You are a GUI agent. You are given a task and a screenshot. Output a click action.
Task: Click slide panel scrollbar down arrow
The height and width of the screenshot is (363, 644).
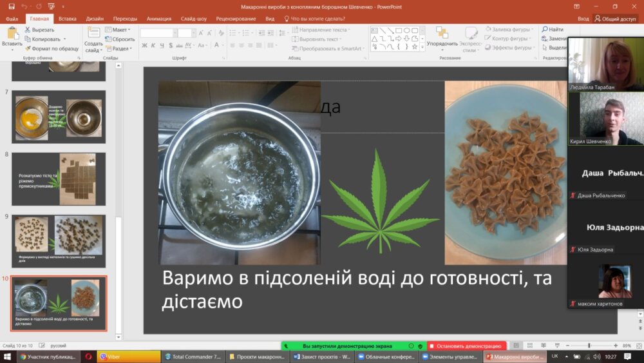point(118,337)
